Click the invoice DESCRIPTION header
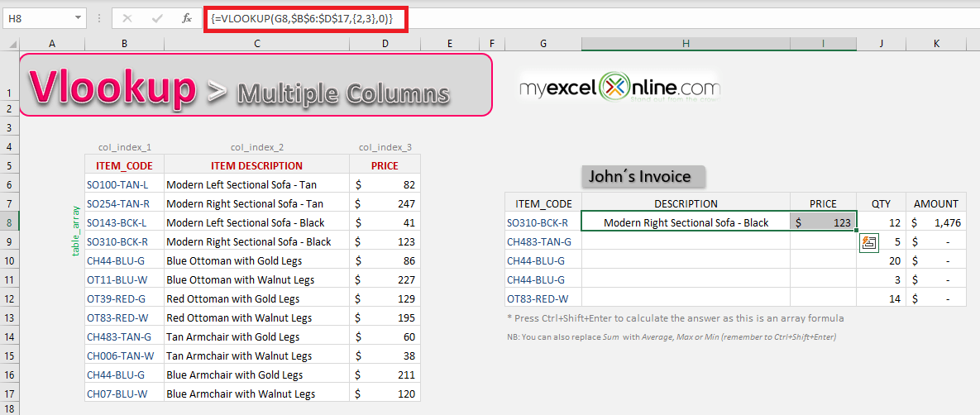Viewport: 980px width, 415px height. (686, 203)
